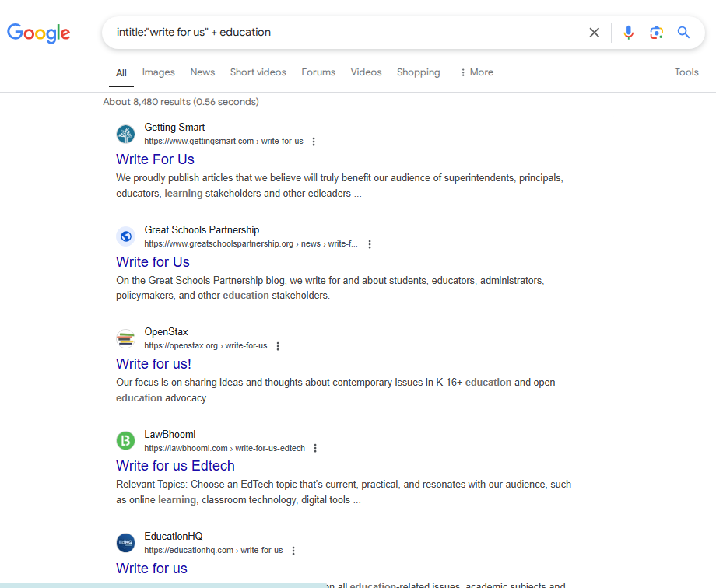Click the About 8,480 results text
Image resolution: width=716 pixels, height=588 pixels.
(x=181, y=102)
